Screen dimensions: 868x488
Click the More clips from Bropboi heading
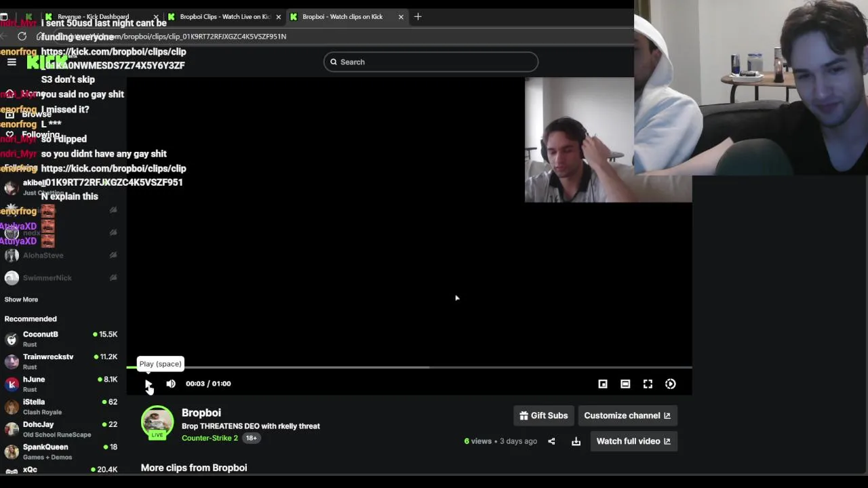coord(194,468)
